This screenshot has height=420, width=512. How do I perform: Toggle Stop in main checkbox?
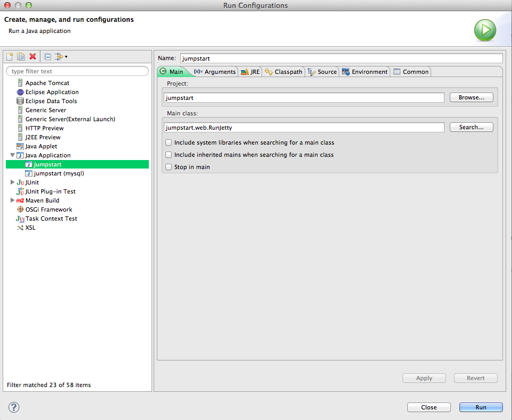click(169, 167)
